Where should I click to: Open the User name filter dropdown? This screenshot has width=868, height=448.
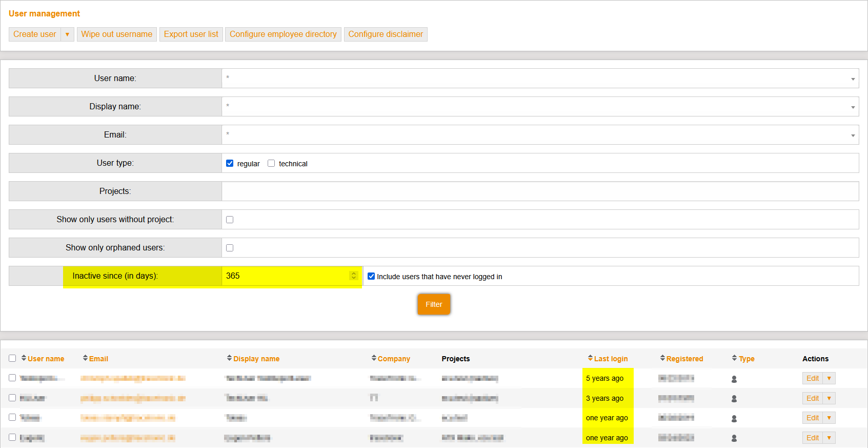[x=853, y=79]
